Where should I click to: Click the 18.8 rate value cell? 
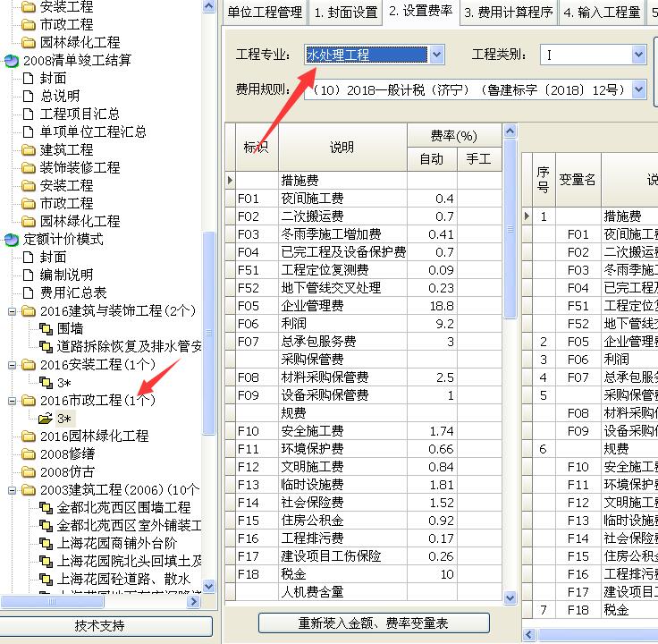(x=432, y=306)
